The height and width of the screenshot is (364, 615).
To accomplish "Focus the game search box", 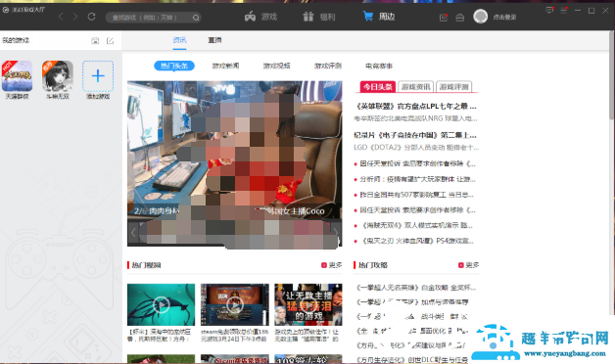I will click(x=153, y=18).
